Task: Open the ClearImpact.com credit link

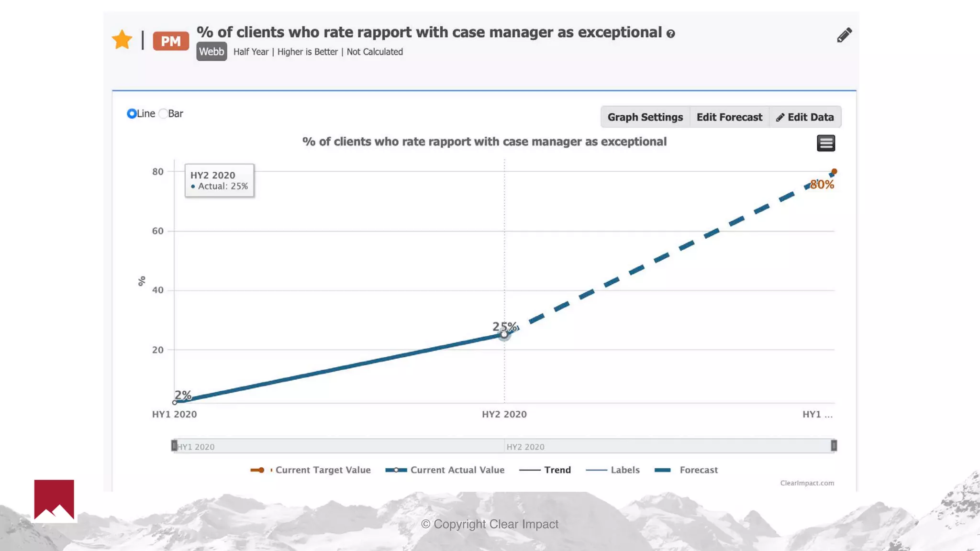Action: coord(807,483)
